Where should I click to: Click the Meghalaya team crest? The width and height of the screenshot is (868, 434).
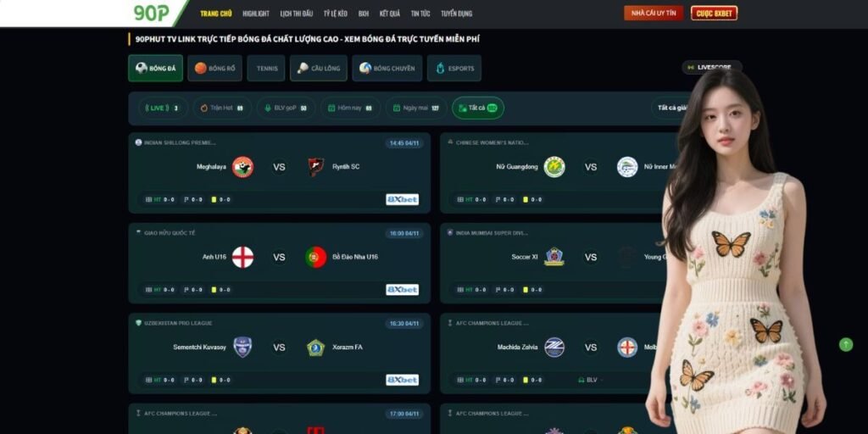point(242,167)
